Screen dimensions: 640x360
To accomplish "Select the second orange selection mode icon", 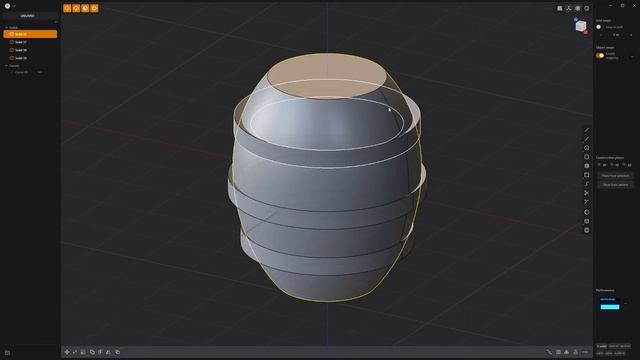I will [76, 8].
